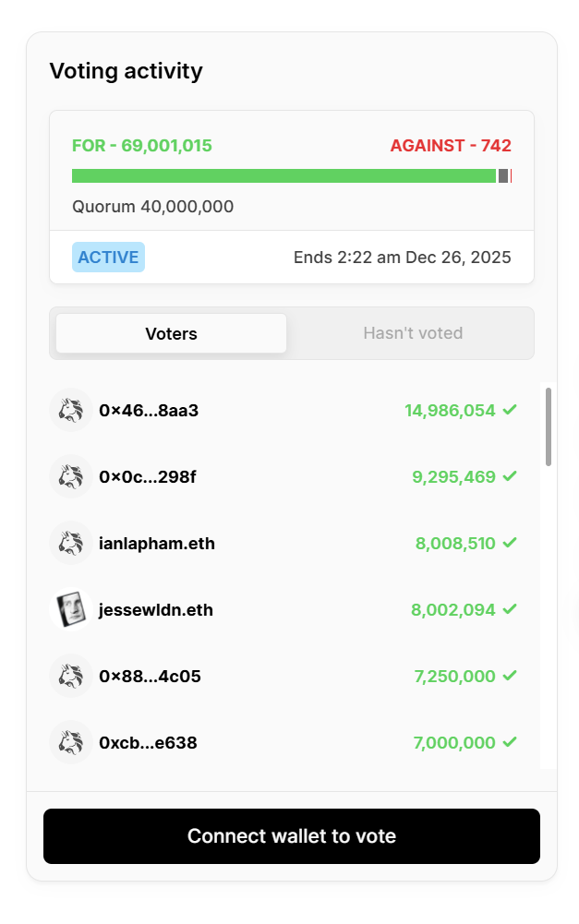Click the AGAINST - 742 vote label
Image resolution: width=579 pixels, height=924 pixels.
(451, 146)
